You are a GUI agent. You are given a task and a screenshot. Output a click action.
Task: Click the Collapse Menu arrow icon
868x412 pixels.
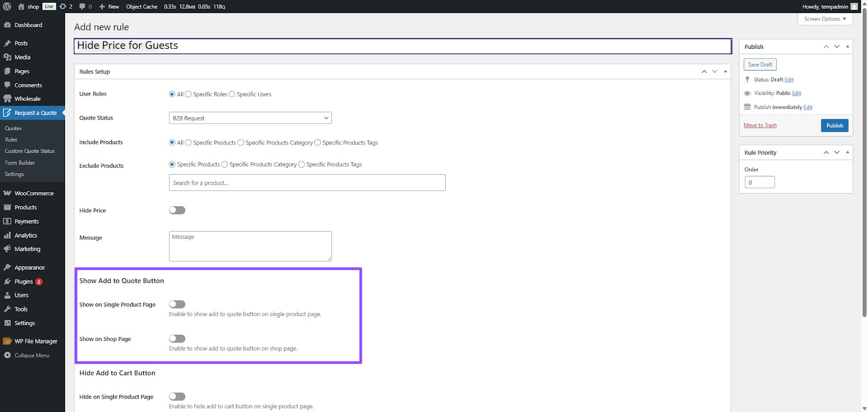coord(7,356)
